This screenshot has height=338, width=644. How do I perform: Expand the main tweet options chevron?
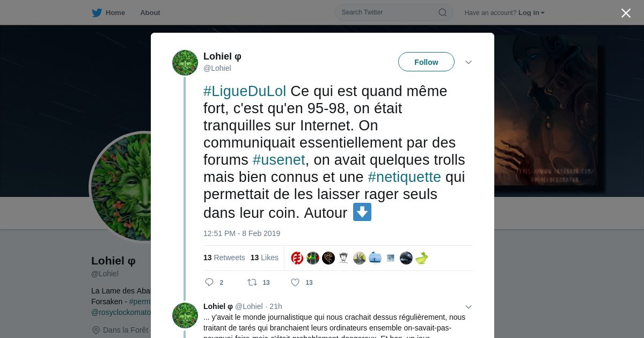point(469,62)
